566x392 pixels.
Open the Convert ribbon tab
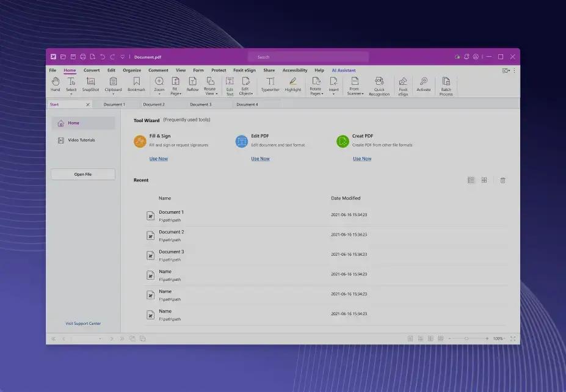point(92,70)
